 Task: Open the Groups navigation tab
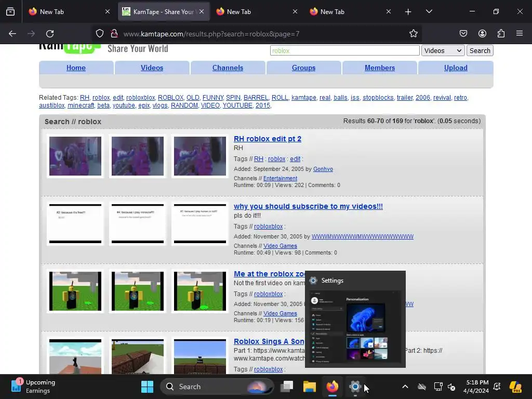[x=303, y=68]
